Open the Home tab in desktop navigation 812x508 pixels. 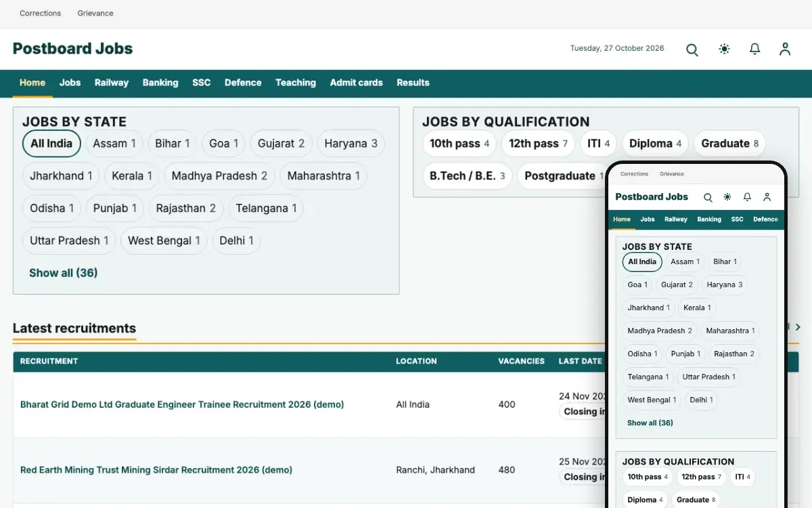tap(32, 83)
